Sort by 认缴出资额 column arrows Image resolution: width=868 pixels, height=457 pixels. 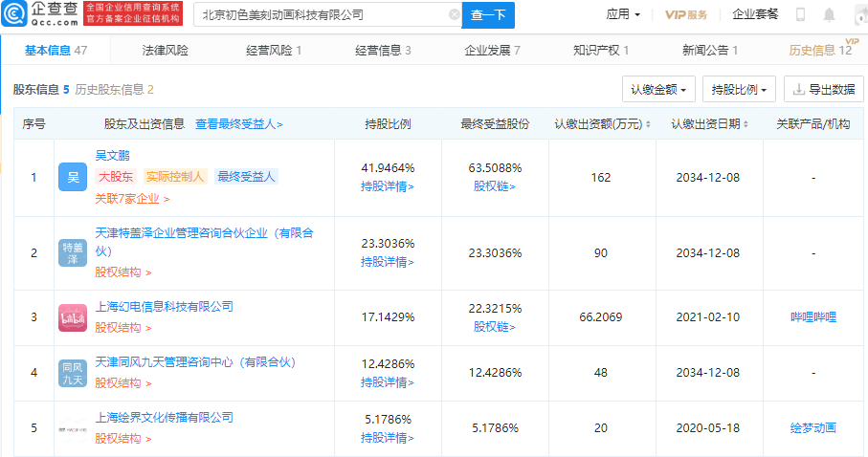click(x=648, y=125)
